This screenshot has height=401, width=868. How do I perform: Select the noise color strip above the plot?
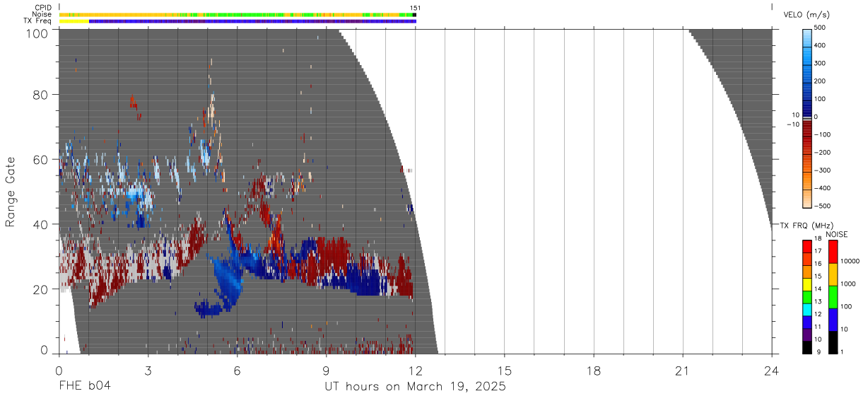237,14
